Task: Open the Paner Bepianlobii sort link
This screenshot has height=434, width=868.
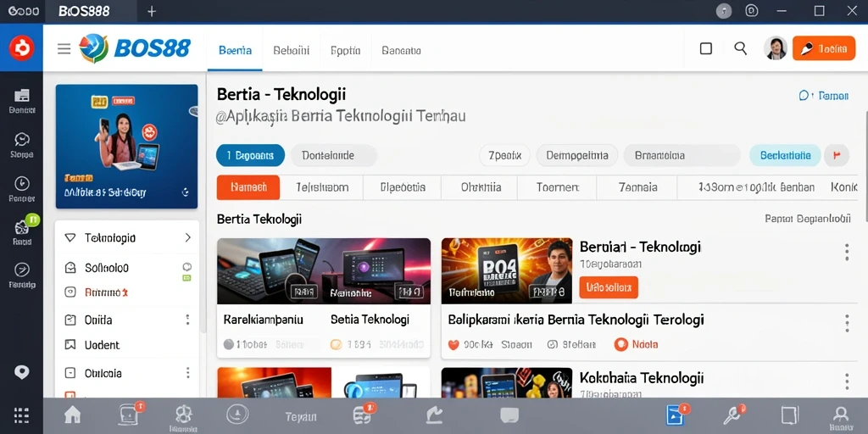Action: click(x=808, y=219)
